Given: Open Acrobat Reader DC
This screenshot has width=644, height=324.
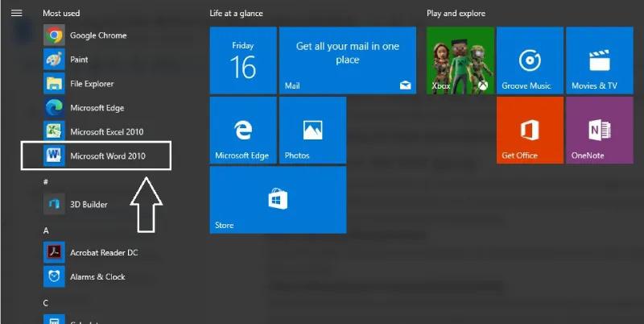Looking at the screenshot, I should (91, 252).
